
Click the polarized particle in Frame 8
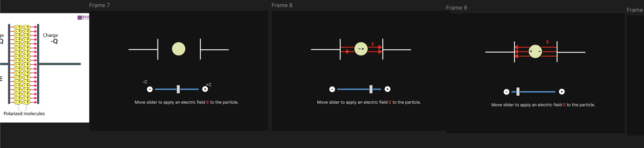point(361,49)
